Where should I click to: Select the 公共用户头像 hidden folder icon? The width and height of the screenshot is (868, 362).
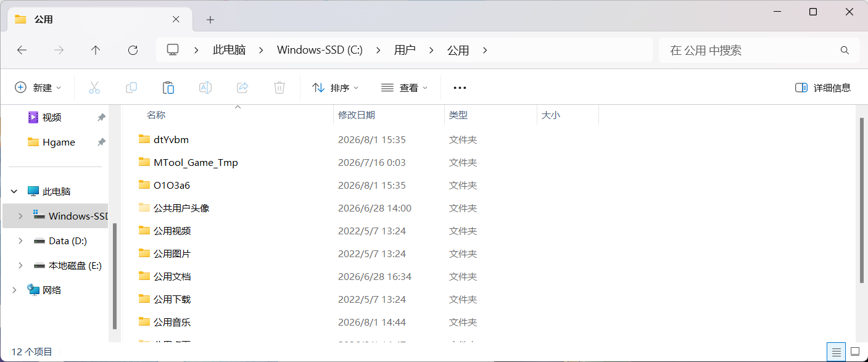(144, 208)
